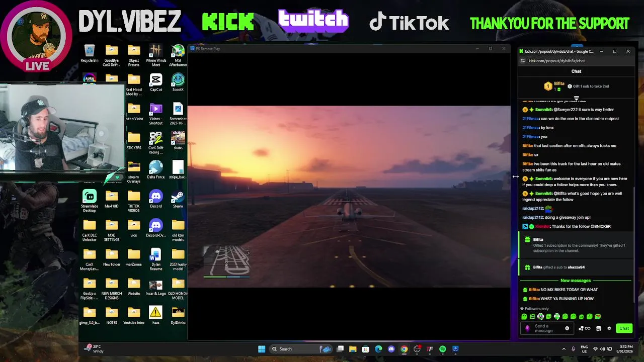Open the NOTES folder
The image size is (644, 362).
(x=112, y=316)
